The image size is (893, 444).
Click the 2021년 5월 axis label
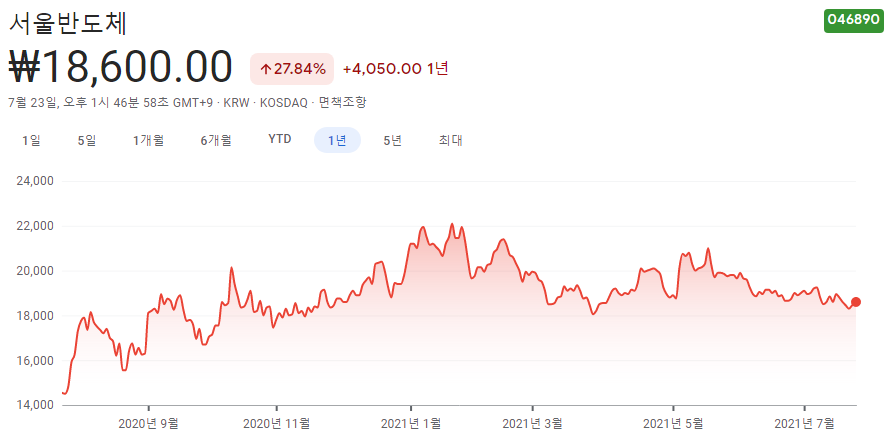[673, 423]
